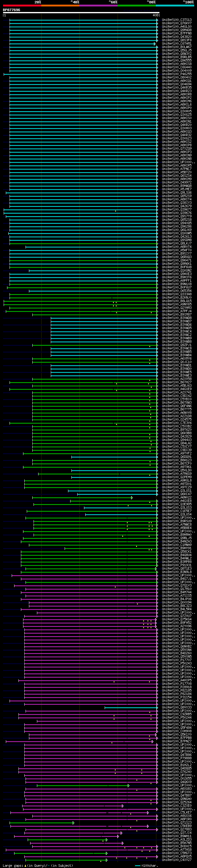Select the UniRef100_Q42829 label
197x868 pixels.
(x=177, y=436)
